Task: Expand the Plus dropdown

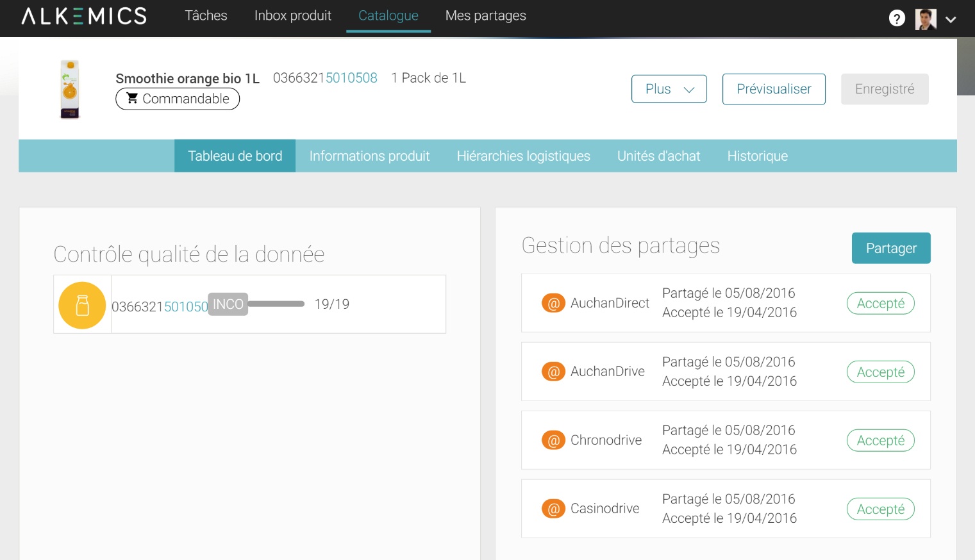Action: pos(669,89)
